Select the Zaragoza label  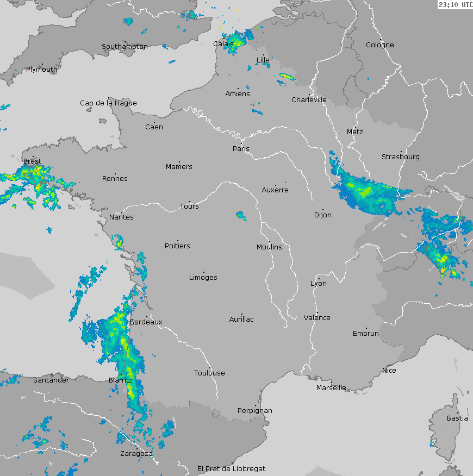point(136,454)
